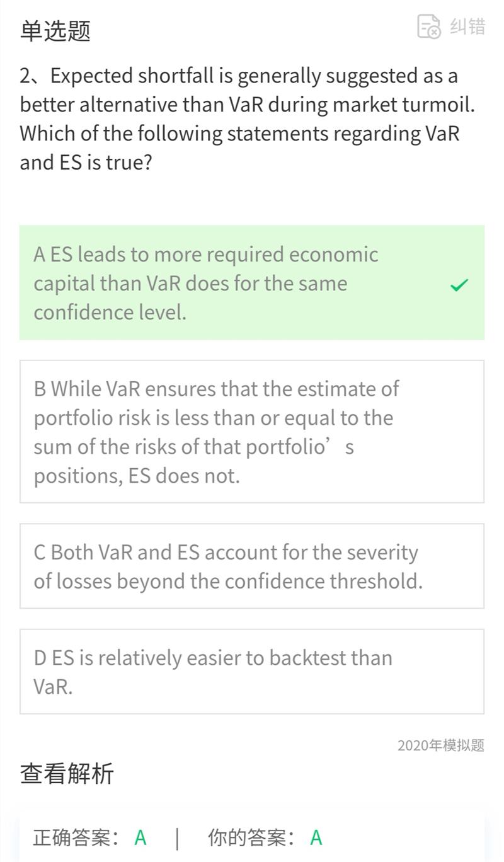504x862 pixels.
Task: Tap the words 'confidence level' in option A
Action: coord(110,313)
